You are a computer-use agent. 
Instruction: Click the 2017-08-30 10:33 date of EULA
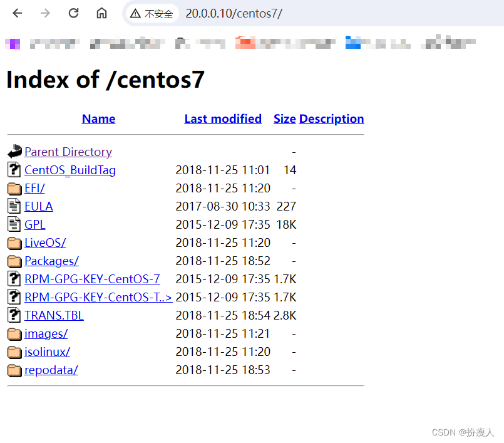coord(223,207)
